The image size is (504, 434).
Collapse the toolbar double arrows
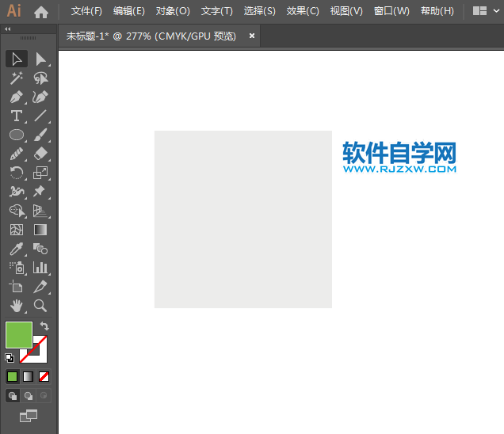tap(8, 29)
